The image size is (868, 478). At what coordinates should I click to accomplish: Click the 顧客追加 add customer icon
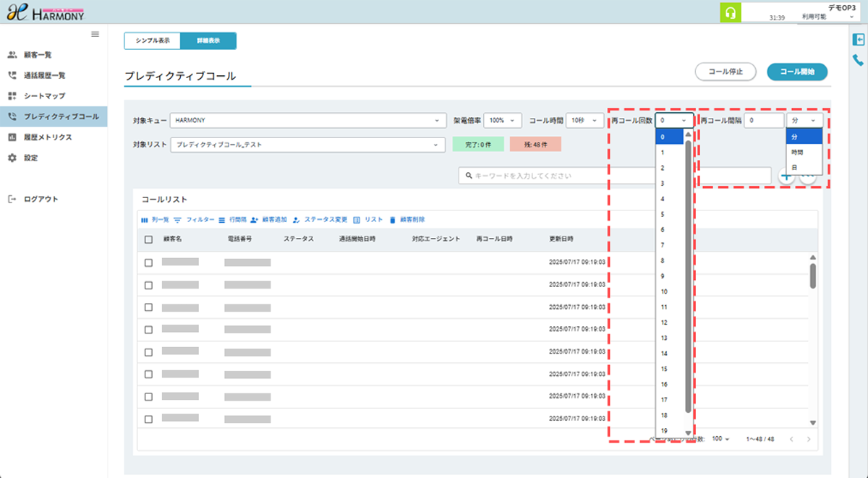coord(254,219)
